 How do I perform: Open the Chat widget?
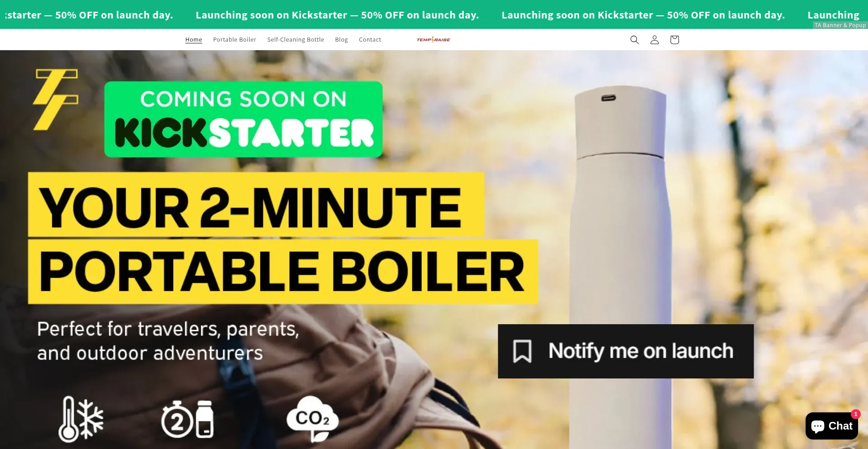click(x=831, y=426)
